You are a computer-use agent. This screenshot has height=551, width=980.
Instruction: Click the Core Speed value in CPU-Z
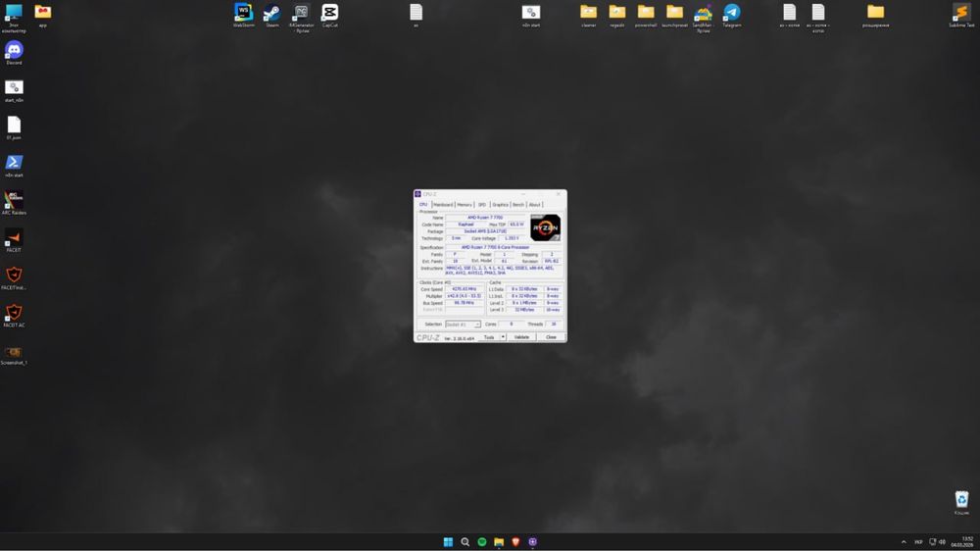coord(465,289)
